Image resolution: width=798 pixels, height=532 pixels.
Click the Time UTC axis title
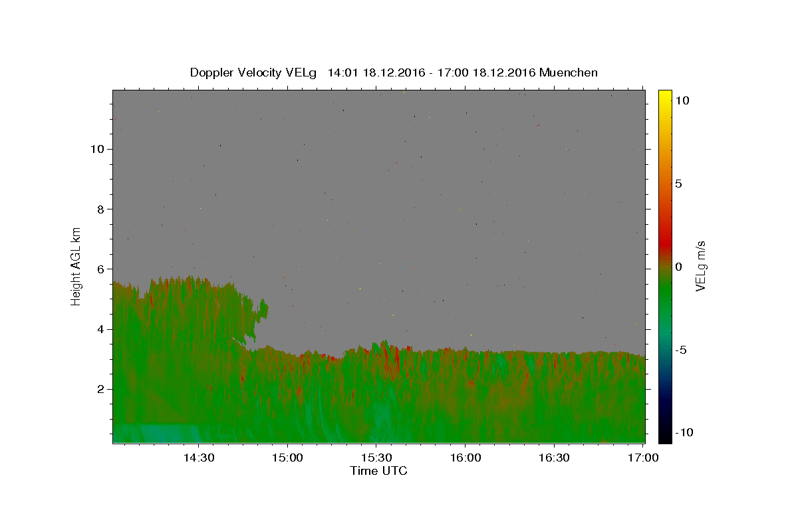[378, 471]
